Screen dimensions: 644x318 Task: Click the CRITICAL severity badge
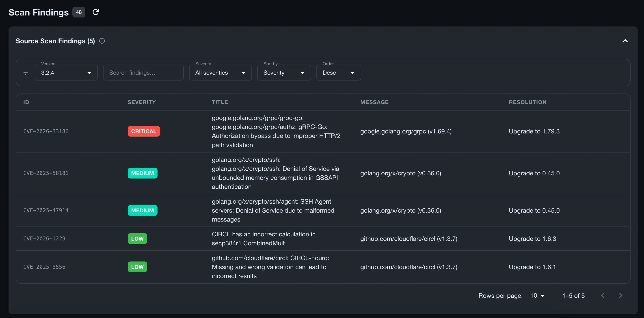144,131
